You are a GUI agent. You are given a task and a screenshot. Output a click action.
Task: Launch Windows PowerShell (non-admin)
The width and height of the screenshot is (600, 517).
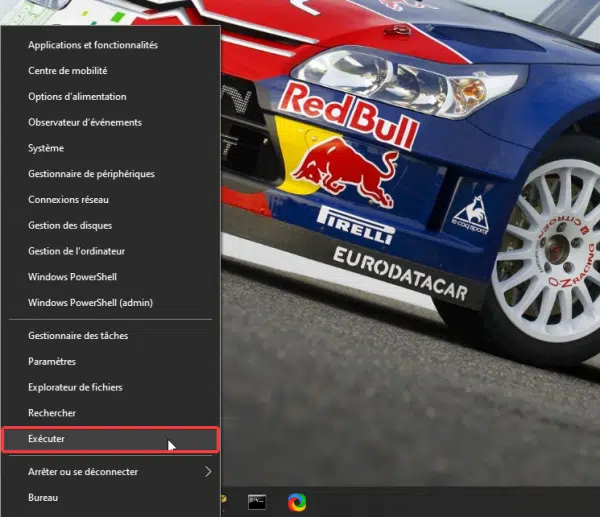[111, 277]
